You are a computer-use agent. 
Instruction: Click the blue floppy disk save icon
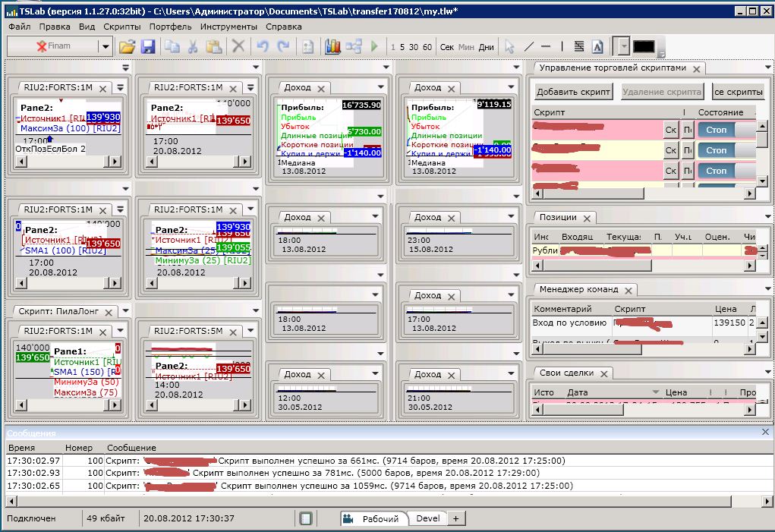[x=148, y=47]
